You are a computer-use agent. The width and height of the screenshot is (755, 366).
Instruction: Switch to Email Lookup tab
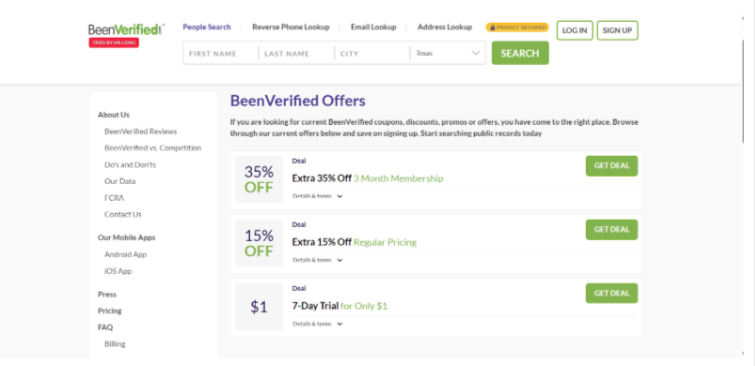coord(373,27)
